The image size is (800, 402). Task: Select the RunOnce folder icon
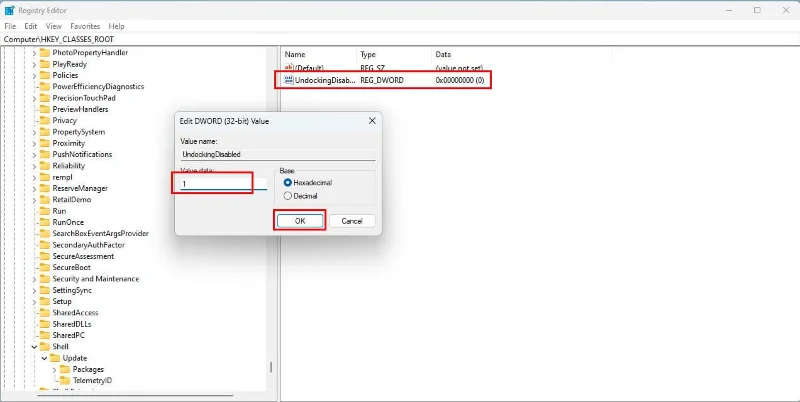point(44,222)
